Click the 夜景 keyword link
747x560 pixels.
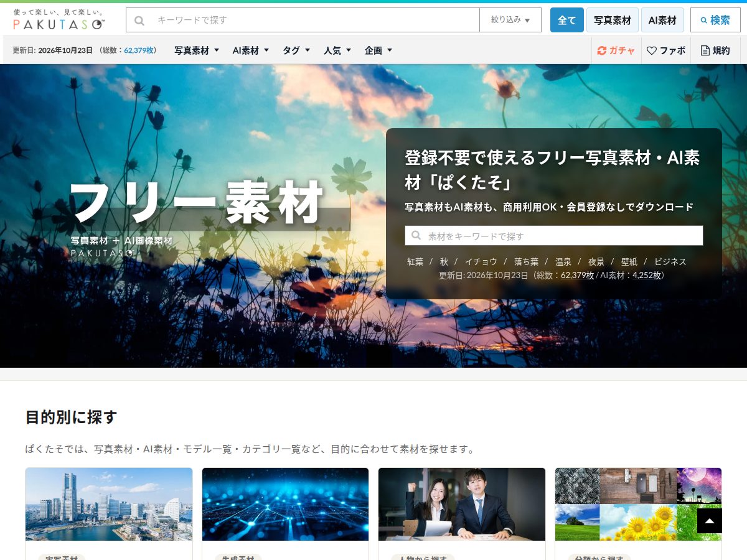coord(596,261)
